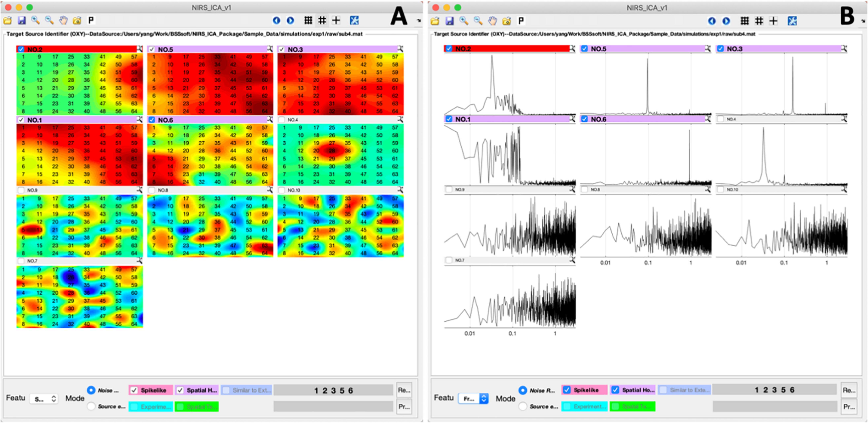Go to next page arrow in window B
The height and width of the screenshot is (423, 868).
726,21
